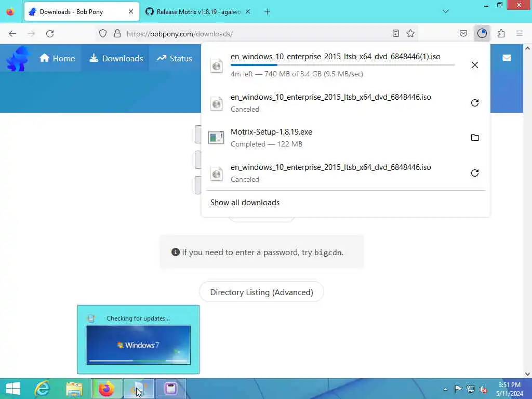The height and width of the screenshot is (399, 532).
Task: Open the network tray icon
Action: pos(470,389)
